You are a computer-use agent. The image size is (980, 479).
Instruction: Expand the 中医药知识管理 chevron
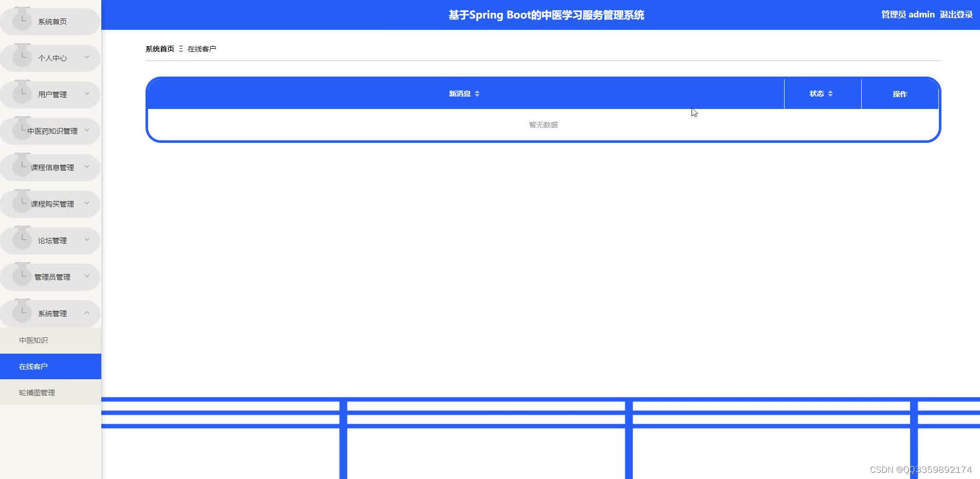pos(87,130)
